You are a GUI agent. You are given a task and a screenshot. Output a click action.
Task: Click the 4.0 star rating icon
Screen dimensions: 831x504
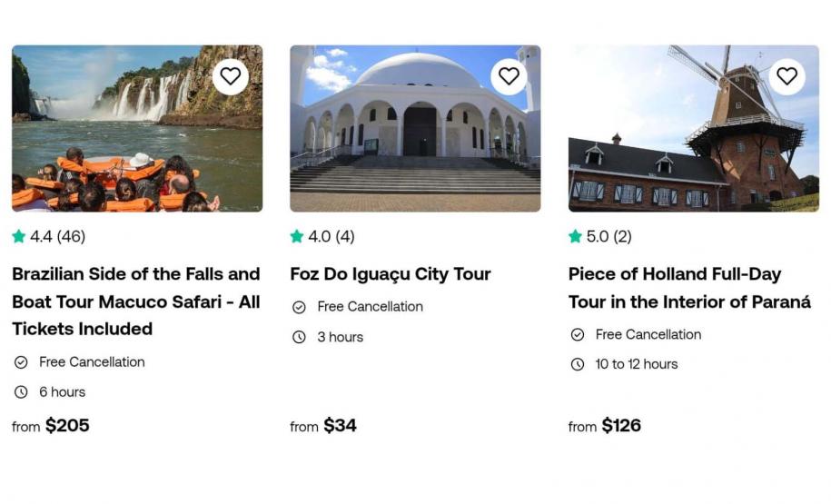[x=297, y=237]
